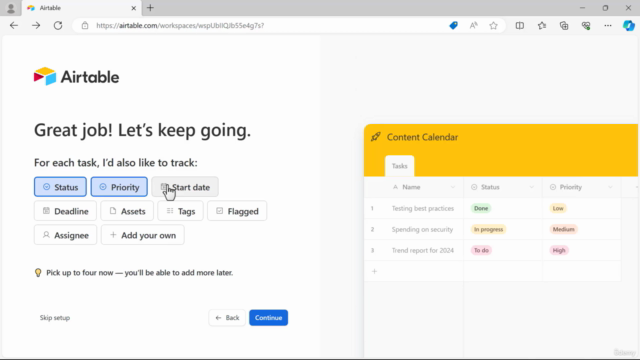Click the 'Trend report for 2024' cell
Screen dimensions: 640x360
click(x=423, y=250)
